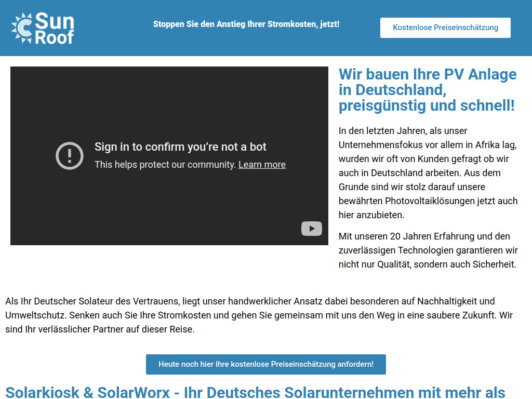Click the header tagline about Stromkosten
This screenshot has height=399, width=532.
point(247,23)
